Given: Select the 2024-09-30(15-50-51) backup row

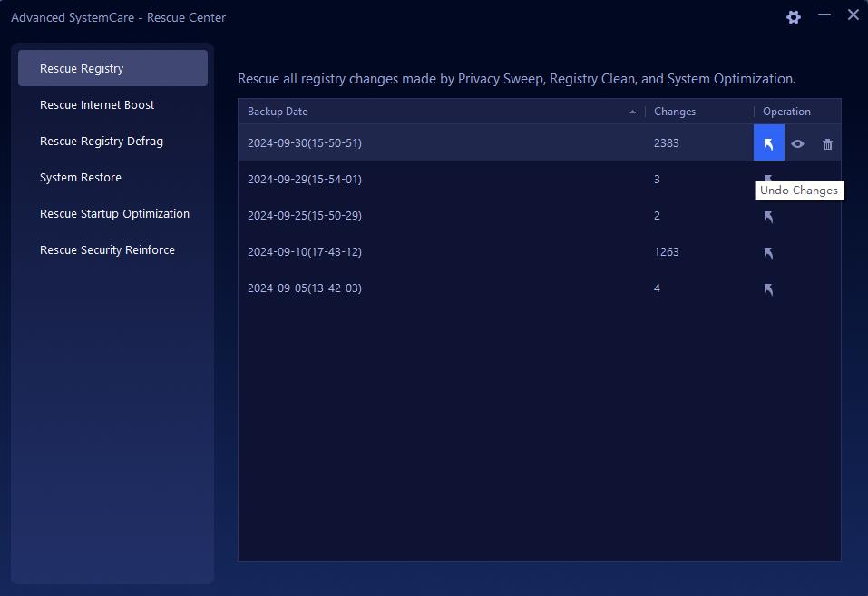Looking at the screenshot, I should pos(540,143).
